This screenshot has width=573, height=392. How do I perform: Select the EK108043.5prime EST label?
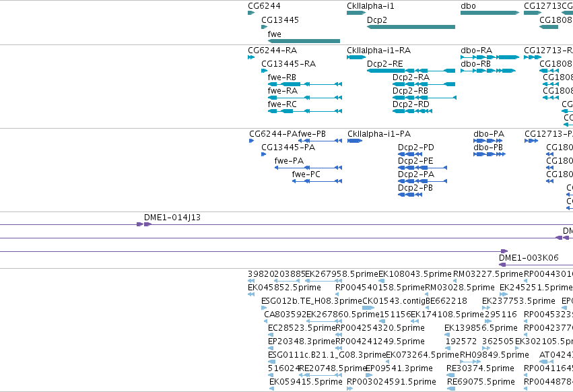pos(415,274)
